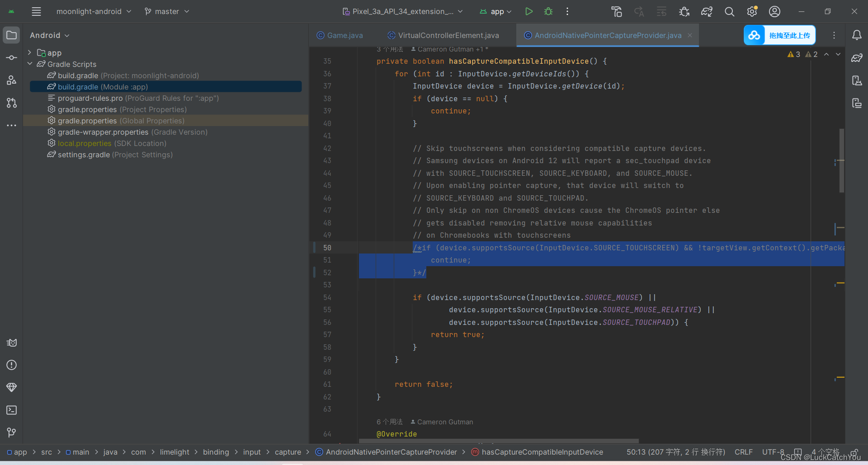Start debugging with the bug icon

pos(548,11)
